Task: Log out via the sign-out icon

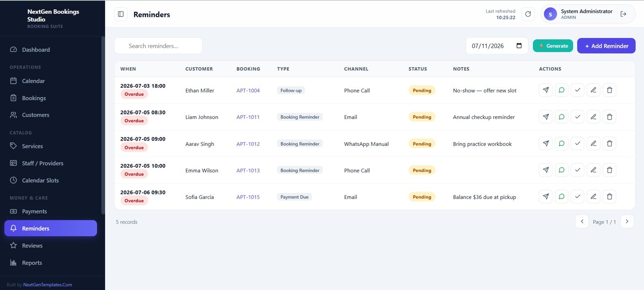Action: [x=623, y=14]
